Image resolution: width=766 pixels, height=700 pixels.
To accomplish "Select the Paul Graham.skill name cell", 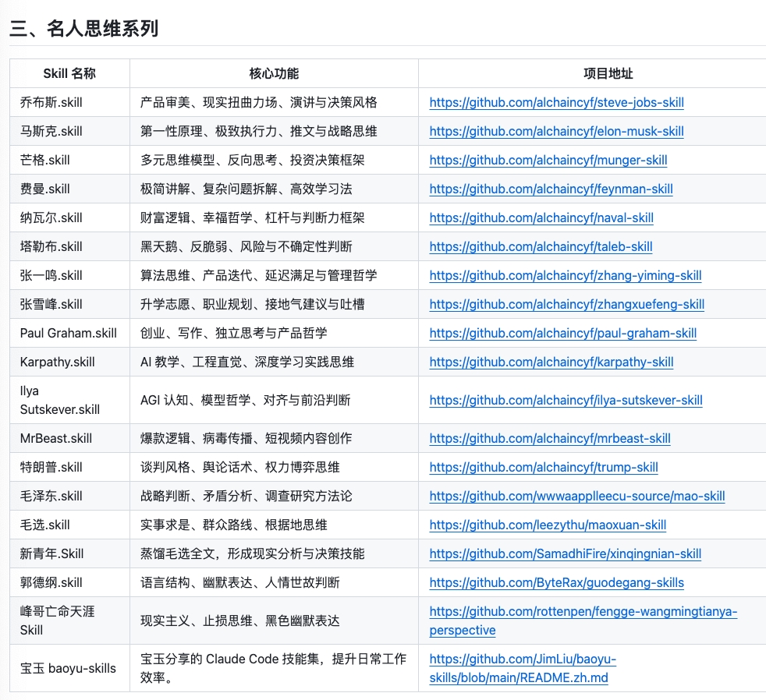I will point(69,333).
